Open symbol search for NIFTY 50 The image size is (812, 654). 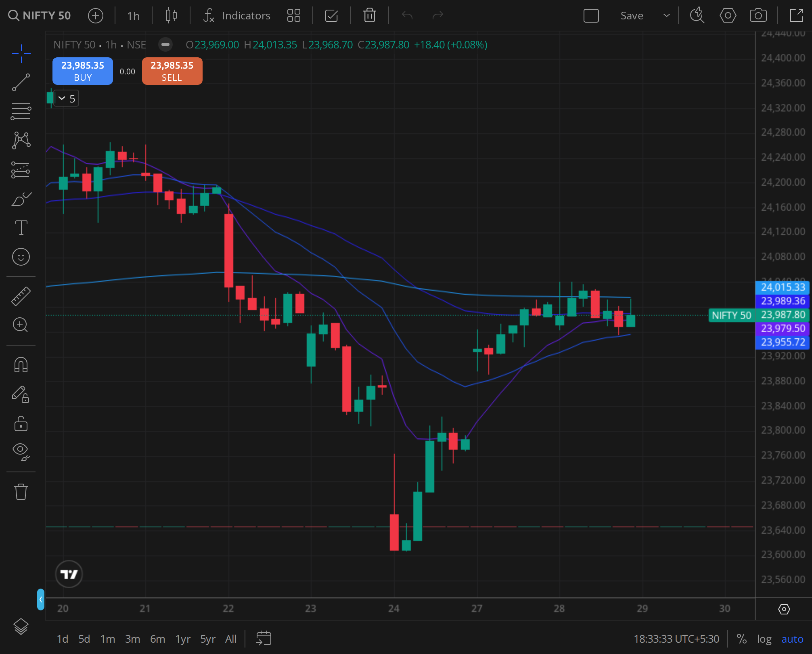[x=40, y=16]
